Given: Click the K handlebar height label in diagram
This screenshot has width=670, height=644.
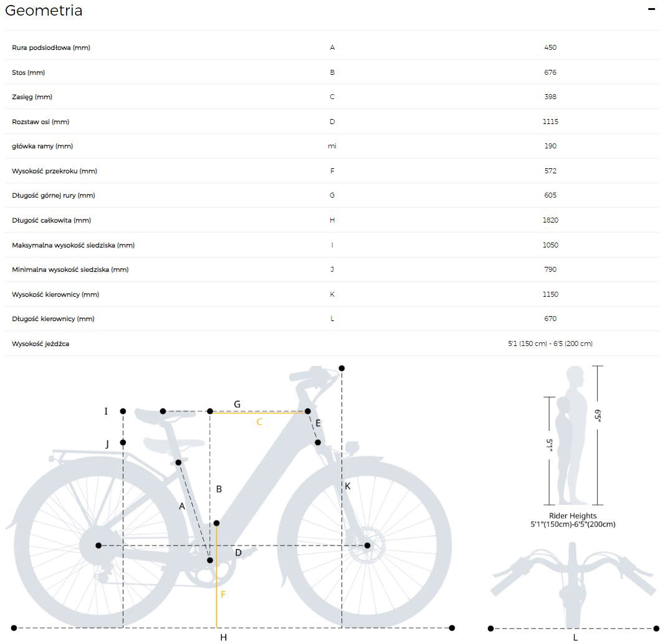Looking at the screenshot, I should 348,486.
